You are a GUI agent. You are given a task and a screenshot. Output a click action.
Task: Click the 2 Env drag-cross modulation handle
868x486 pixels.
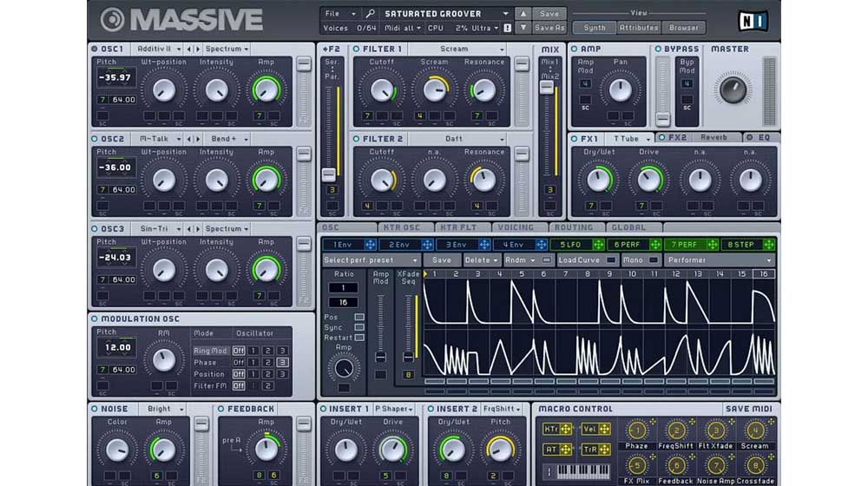427,244
